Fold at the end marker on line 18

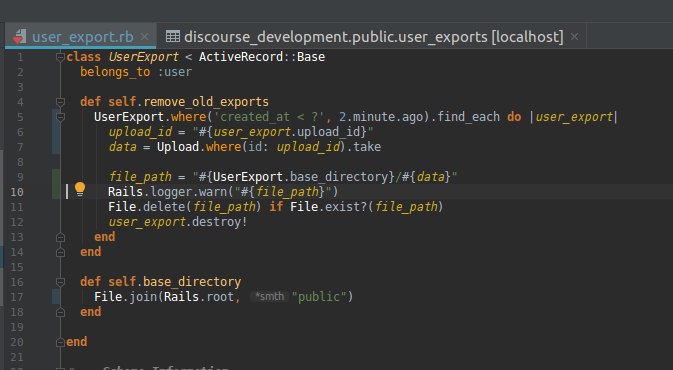pos(61,312)
